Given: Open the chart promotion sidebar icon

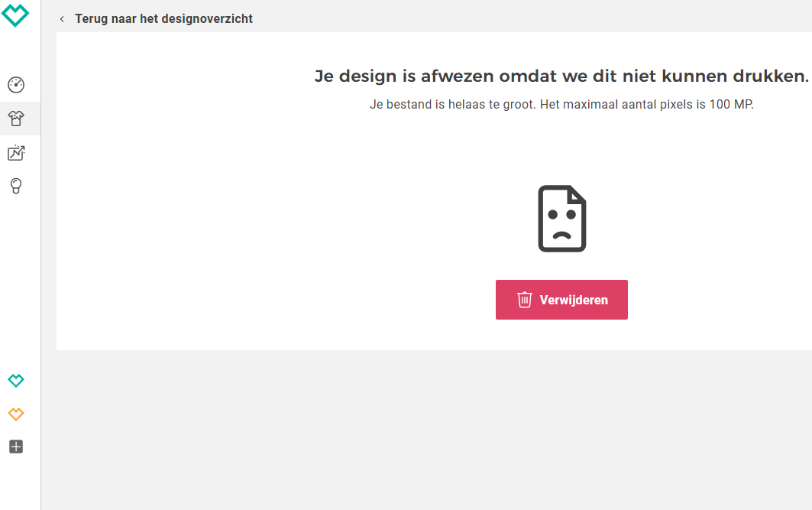Looking at the screenshot, I should coord(16,153).
